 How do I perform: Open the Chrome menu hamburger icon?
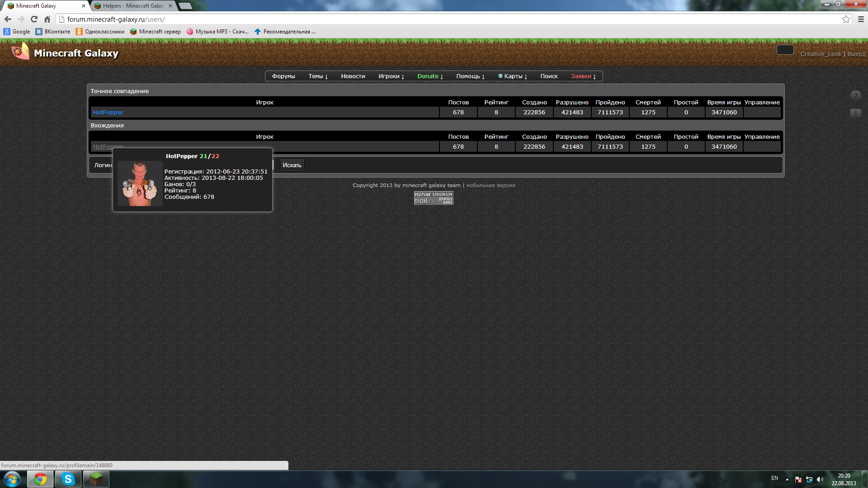[861, 19]
